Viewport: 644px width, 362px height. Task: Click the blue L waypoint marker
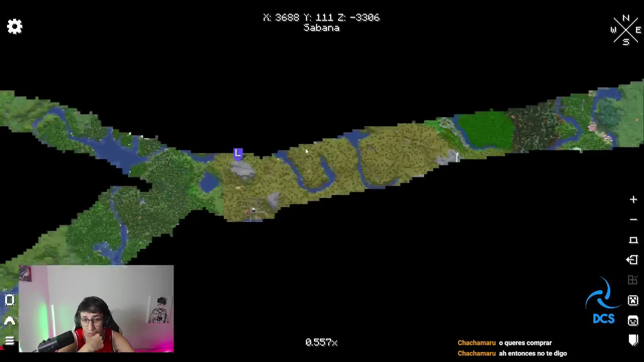pos(238,153)
